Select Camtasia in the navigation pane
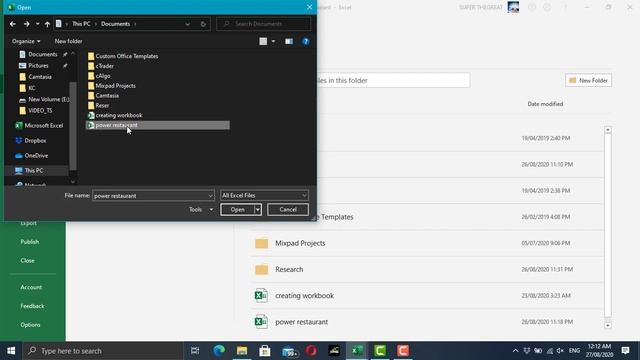Viewport: 640px width, 360px height. coord(40,77)
